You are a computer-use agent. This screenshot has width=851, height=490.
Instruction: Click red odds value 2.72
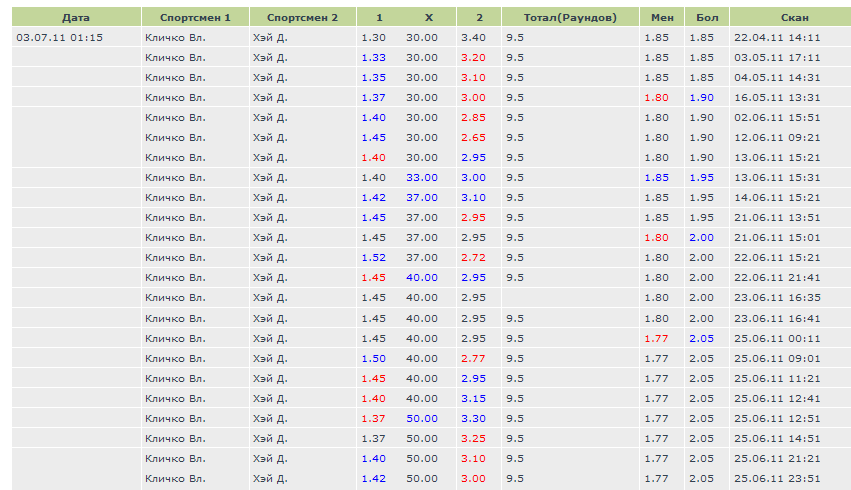click(473, 258)
